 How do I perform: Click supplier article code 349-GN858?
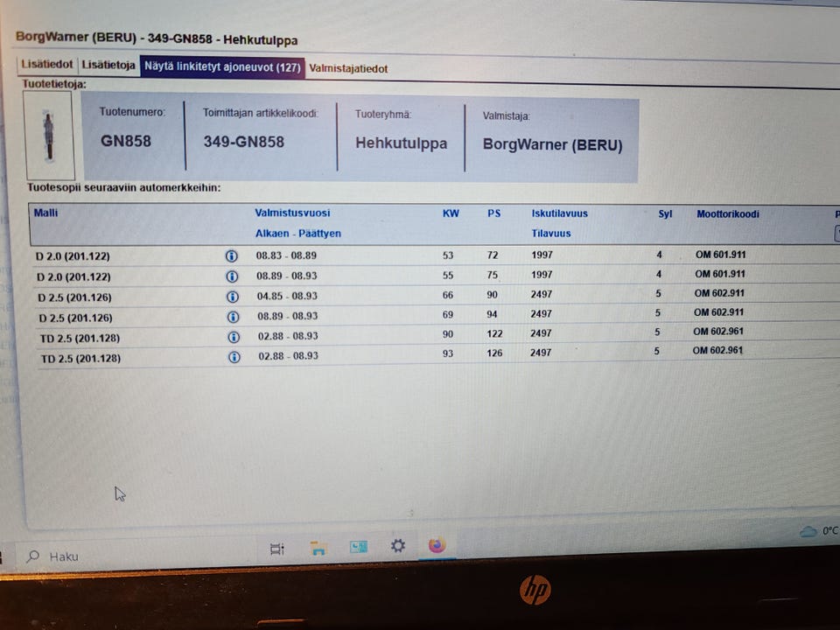pos(244,142)
